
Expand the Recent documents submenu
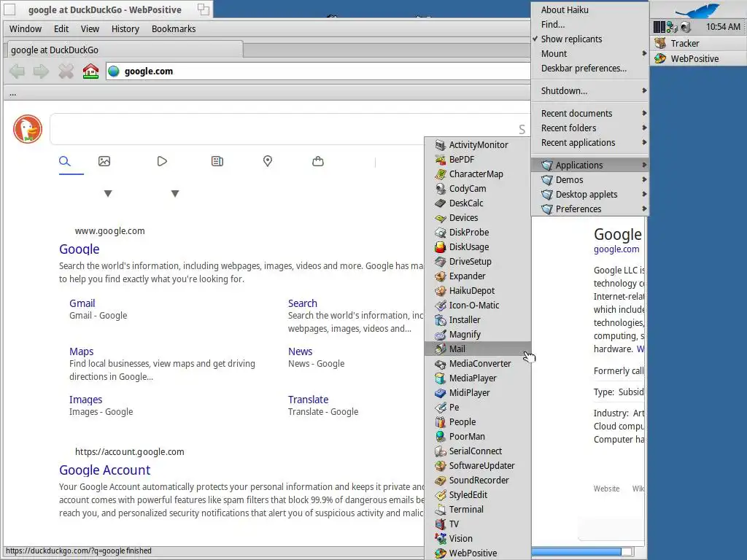[x=589, y=113]
